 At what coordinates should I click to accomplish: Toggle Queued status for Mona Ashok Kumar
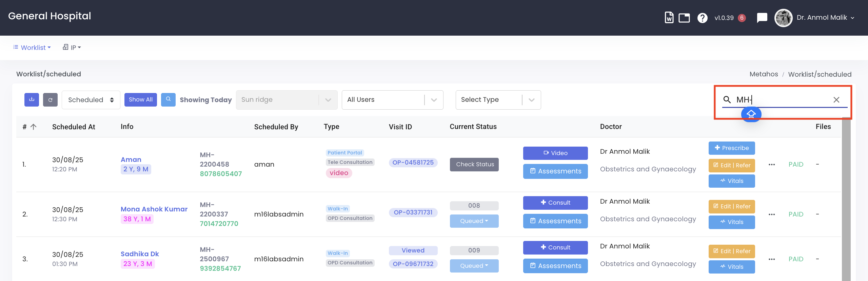point(474,221)
